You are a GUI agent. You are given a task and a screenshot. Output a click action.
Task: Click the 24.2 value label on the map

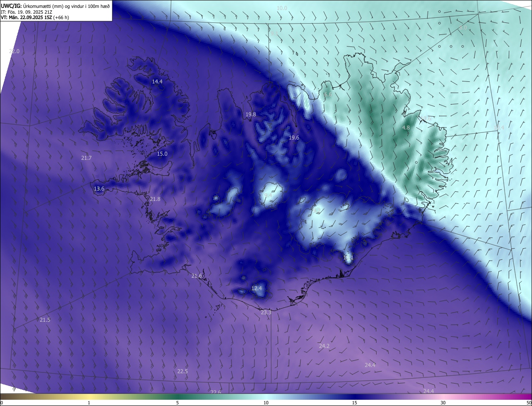tap(324, 346)
